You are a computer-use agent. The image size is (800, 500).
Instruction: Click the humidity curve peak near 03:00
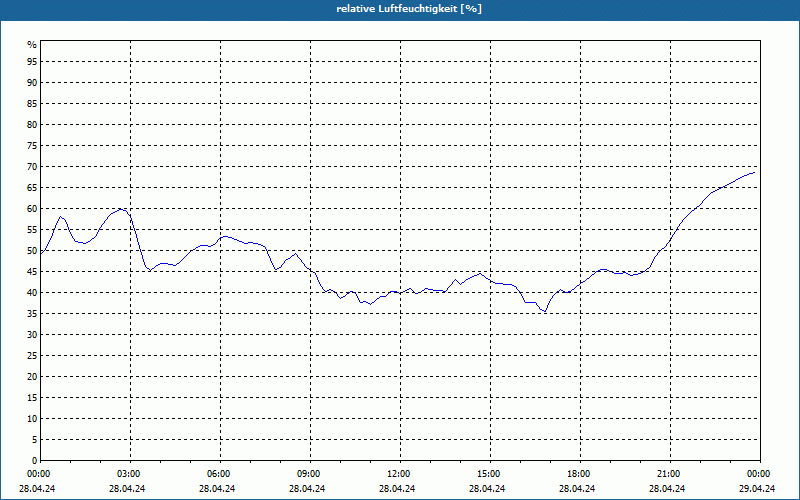pos(120,209)
